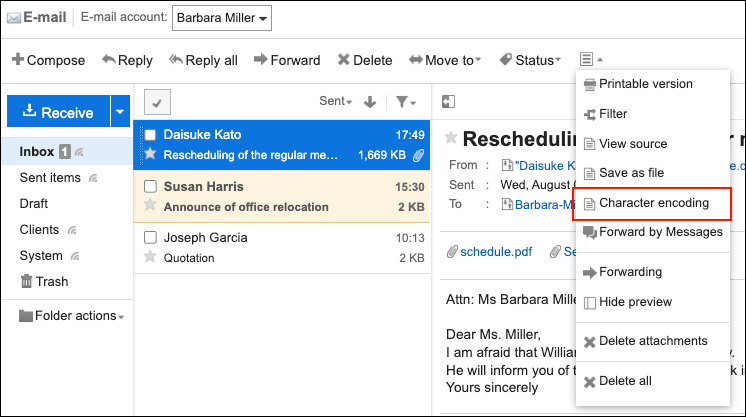Open the Status dropdown arrow

click(558, 60)
